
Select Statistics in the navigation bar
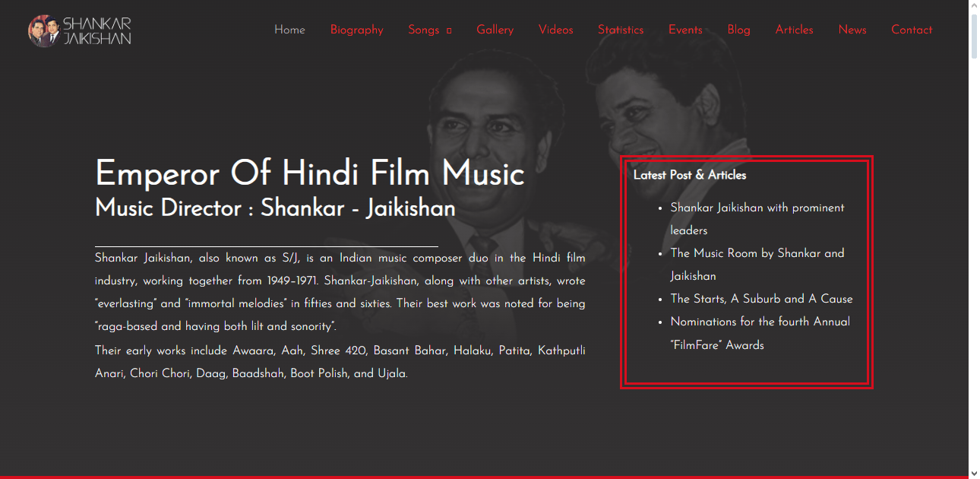tap(620, 30)
